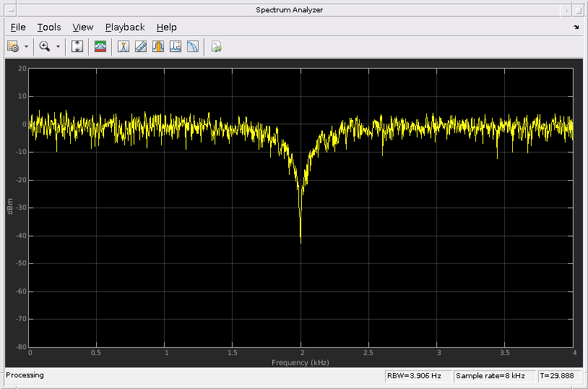Open the Spectrum Settings configuration icon
588x389 pixels.
tap(13, 46)
